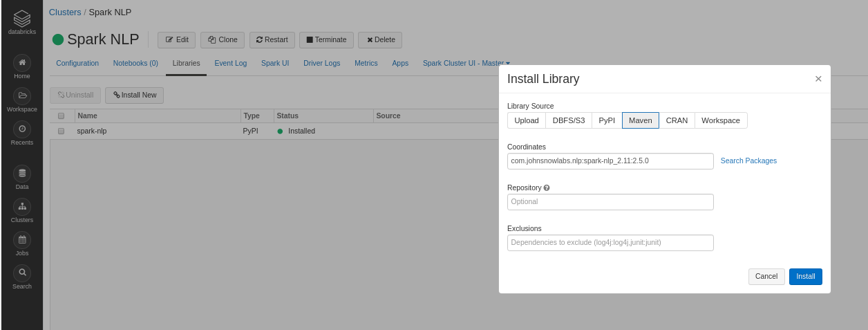Terminate the Spark NLP cluster
This screenshot has height=330, width=868.
click(x=326, y=40)
